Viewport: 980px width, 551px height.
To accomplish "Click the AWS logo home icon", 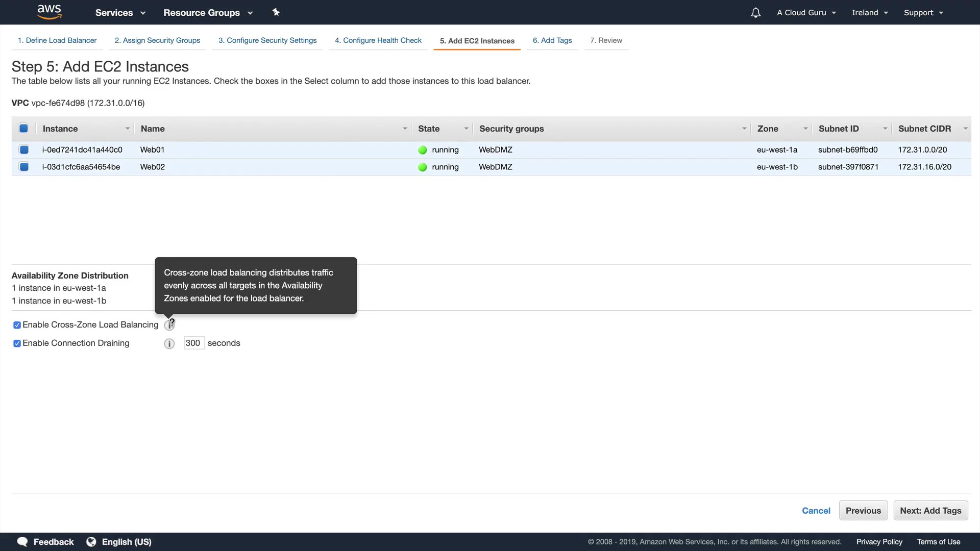I will tap(50, 12).
